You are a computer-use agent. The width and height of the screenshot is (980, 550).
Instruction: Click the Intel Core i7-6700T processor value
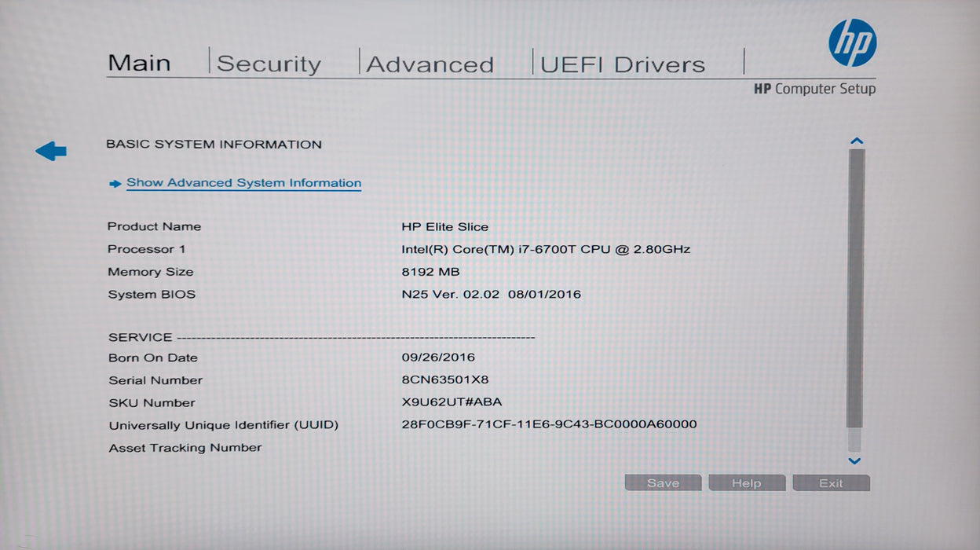pyautogui.click(x=546, y=249)
